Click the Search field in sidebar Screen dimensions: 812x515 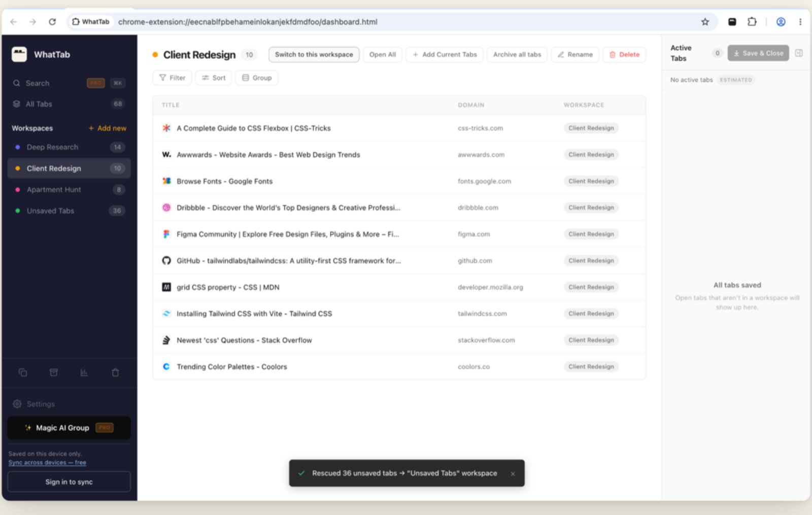(69, 83)
